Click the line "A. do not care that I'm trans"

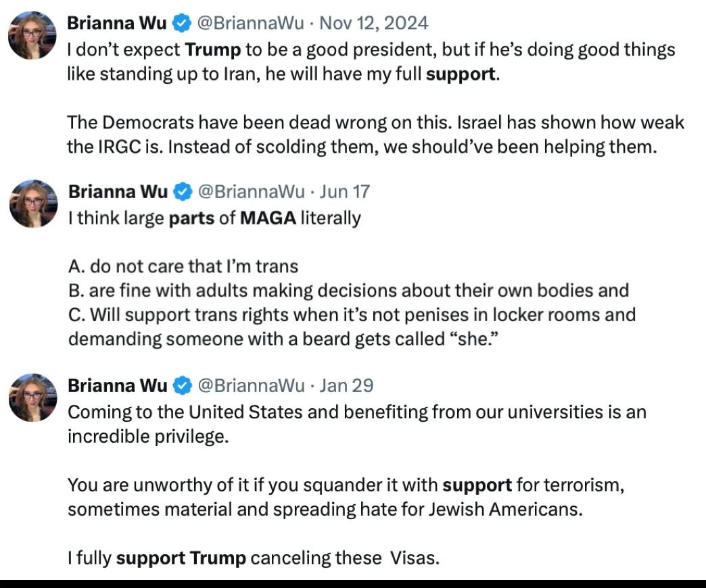pyautogui.click(x=183, y=266)
